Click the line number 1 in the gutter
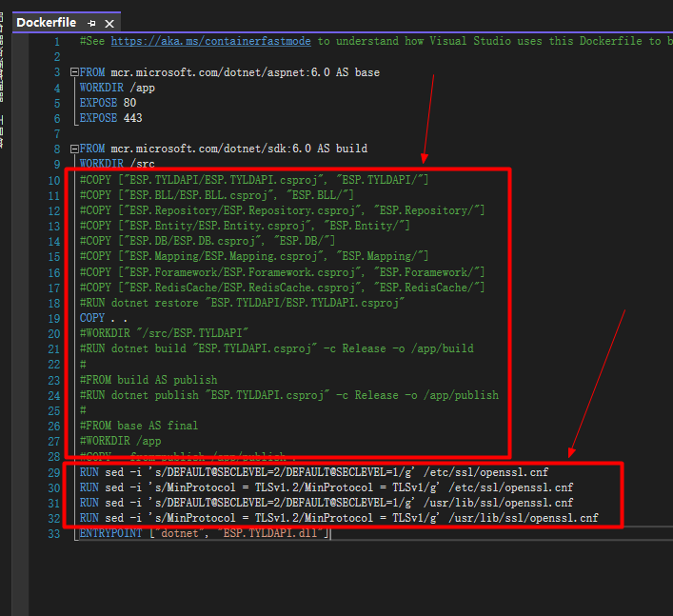This screenshot has width=673, height=616. [57, 42]
